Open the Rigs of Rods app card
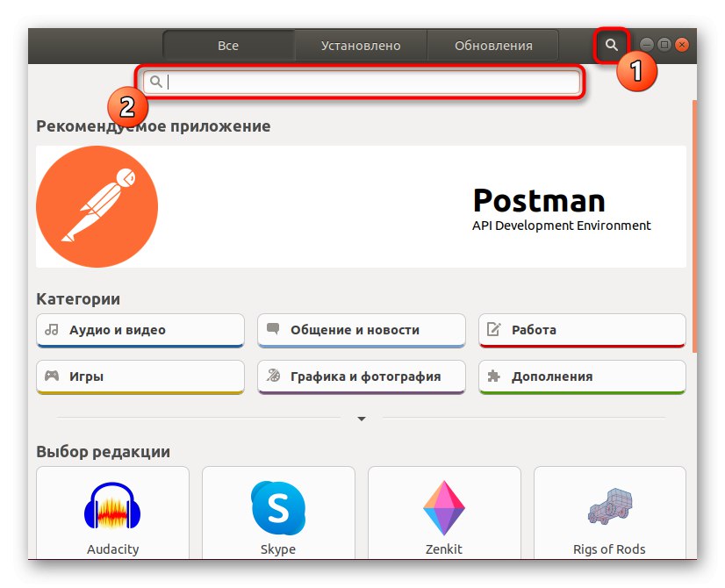This screenshot has height=588, width=725. (x=609, y=513)
